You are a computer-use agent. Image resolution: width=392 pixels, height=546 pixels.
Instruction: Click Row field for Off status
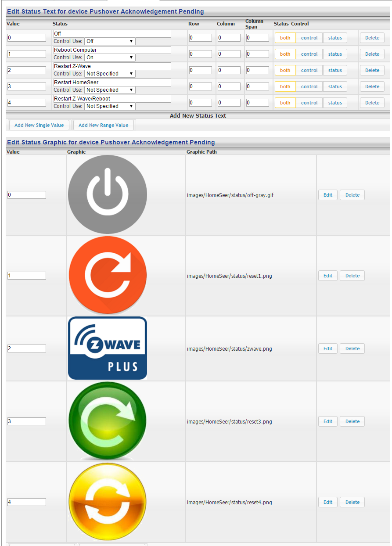[x=201, y=38]
